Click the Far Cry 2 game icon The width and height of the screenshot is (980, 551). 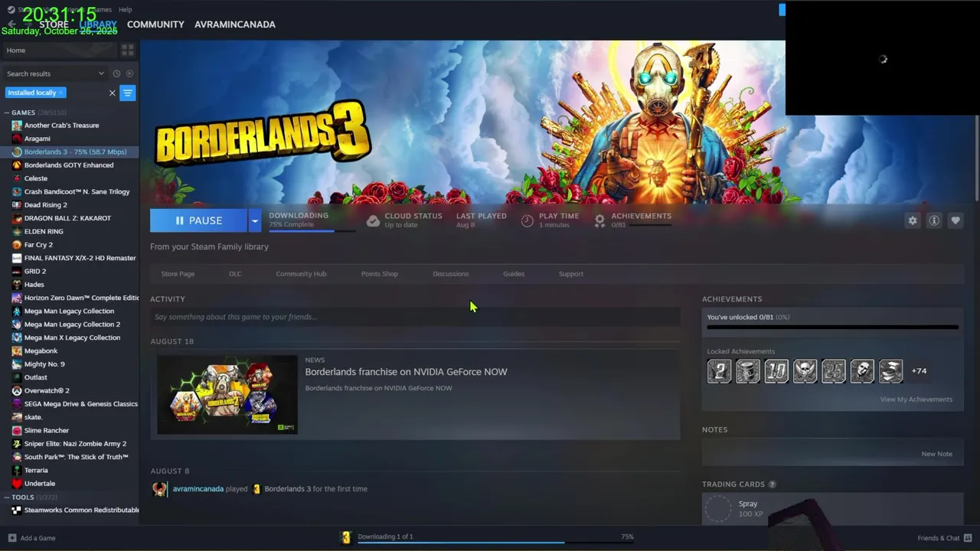pyautogui.click(x=17, y=245)
